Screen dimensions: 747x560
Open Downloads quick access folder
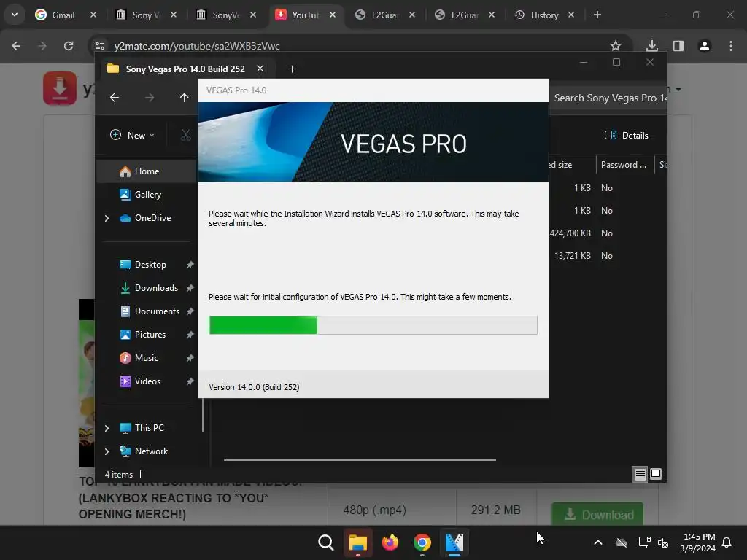[x=156, y=287]
